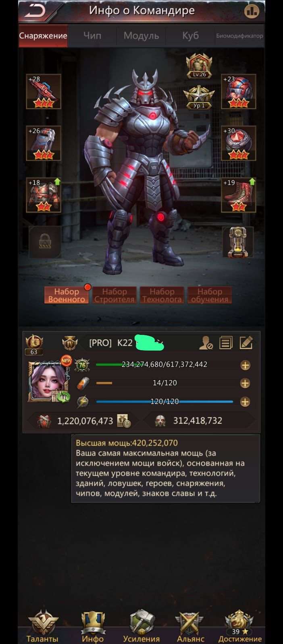Open Таланты at the bottom bar
Screen dimensions: 283x644
click(42, 627)
